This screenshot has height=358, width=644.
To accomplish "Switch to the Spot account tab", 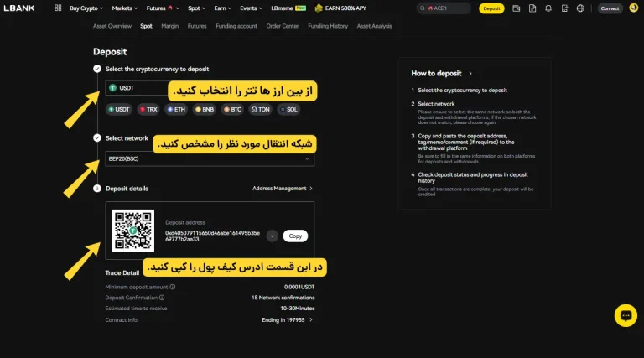I will click(x=146, y=26).
